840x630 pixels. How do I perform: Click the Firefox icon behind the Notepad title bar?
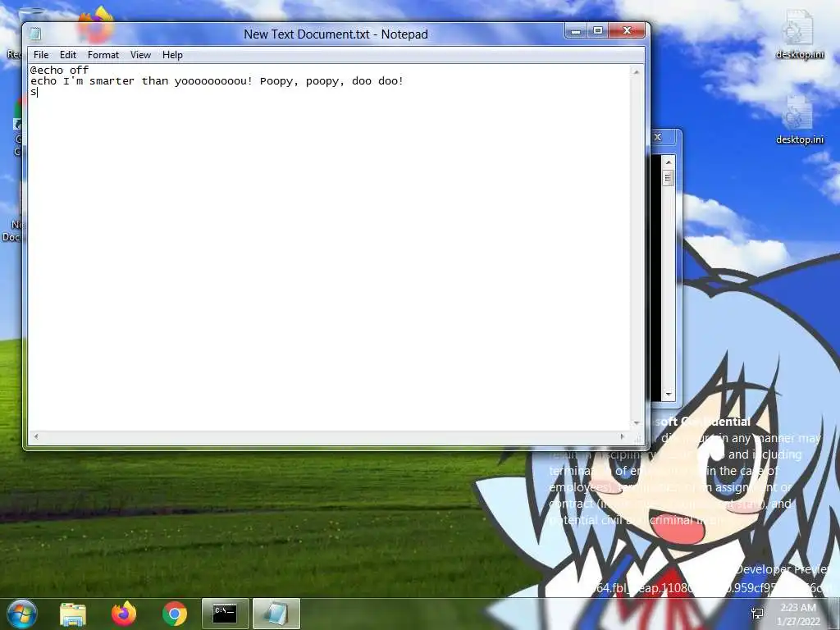(x=96, y=24)
